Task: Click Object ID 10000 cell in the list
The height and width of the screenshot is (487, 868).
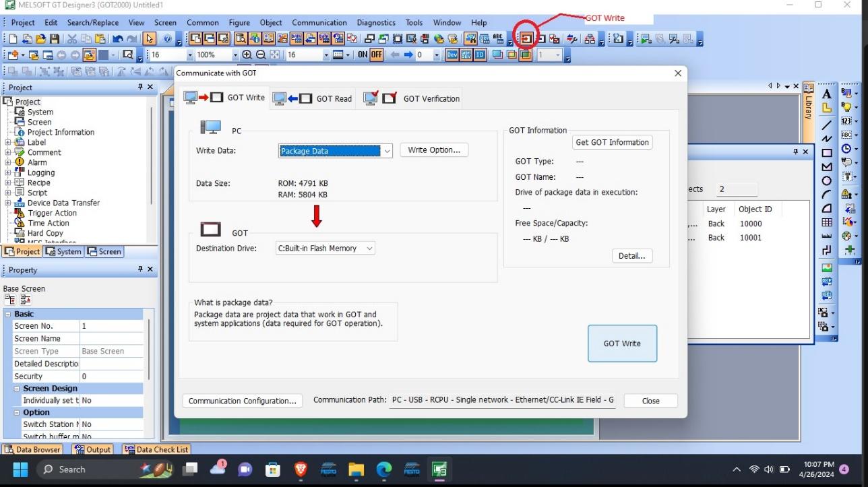Action: coord(750,224)
